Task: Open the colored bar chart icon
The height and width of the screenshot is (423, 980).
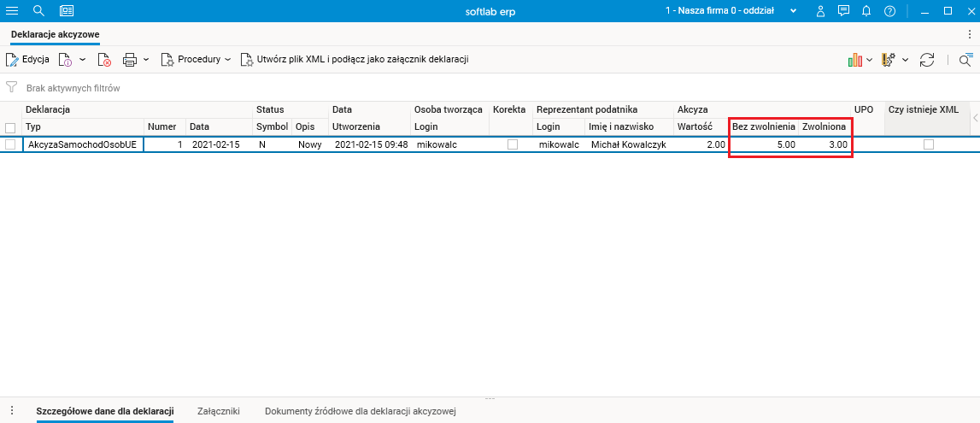Action: (x=854, y=60)
